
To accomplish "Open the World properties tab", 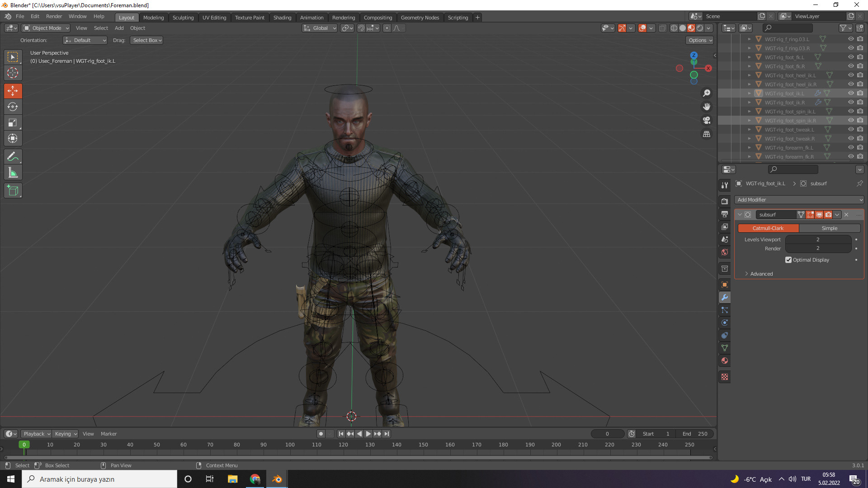I will click(x=725, y=252).
